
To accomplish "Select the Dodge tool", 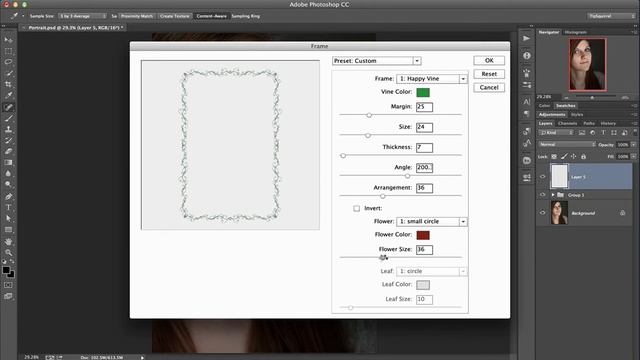I will (8, 184).
